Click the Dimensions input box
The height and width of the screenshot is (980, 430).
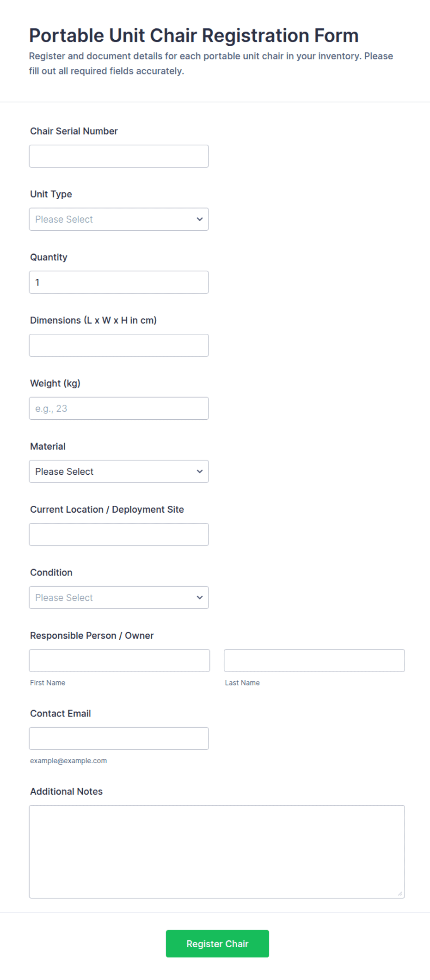[119, 345]
